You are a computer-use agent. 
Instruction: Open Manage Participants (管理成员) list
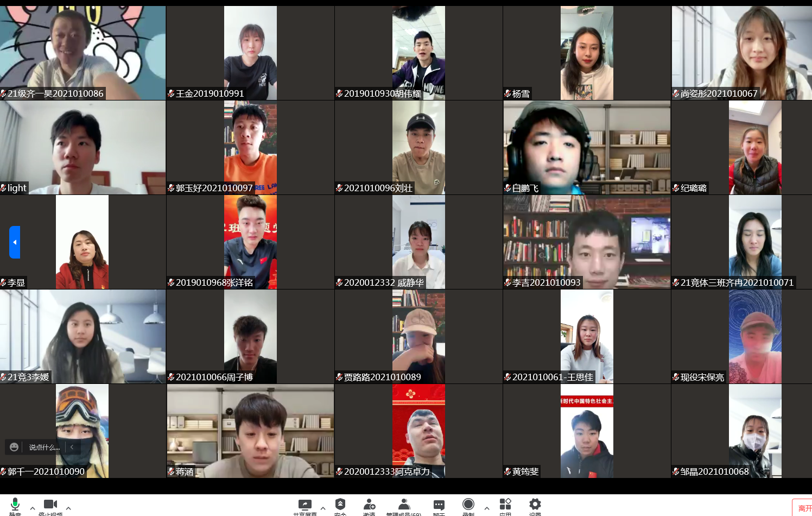[x=403, y=505]
